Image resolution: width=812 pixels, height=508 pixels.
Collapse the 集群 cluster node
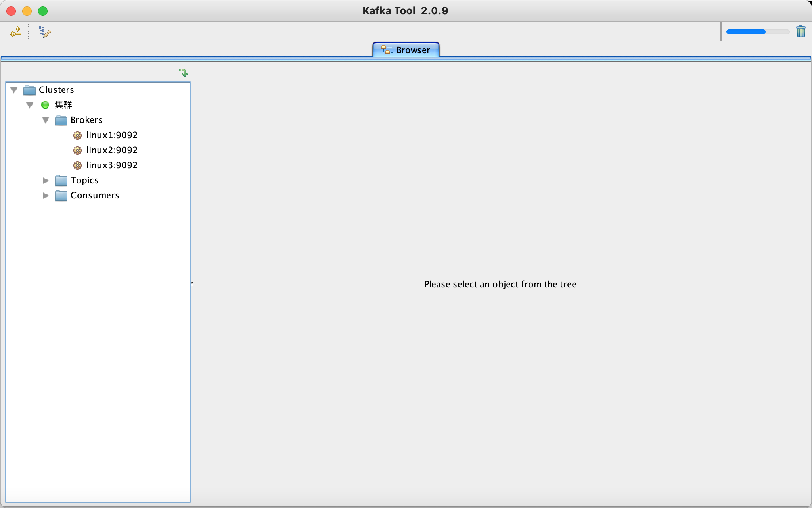coord(30,105)
